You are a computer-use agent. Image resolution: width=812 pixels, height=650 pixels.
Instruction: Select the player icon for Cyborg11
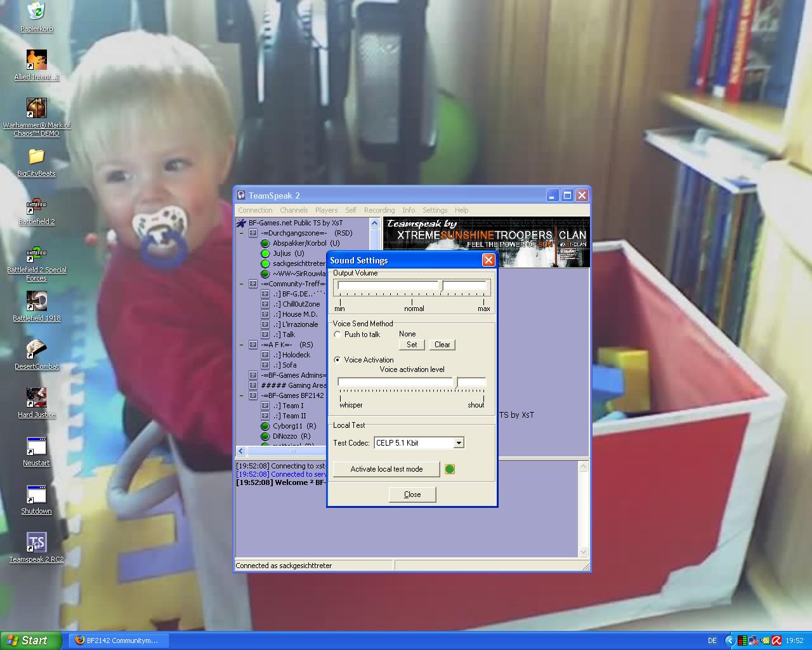click(266, 426)
